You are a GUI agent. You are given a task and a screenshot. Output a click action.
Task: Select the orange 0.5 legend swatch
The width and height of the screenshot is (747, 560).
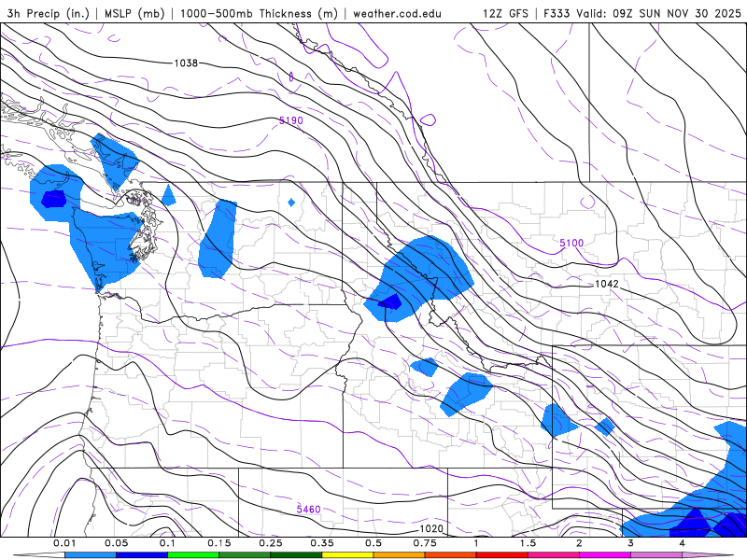400,555
